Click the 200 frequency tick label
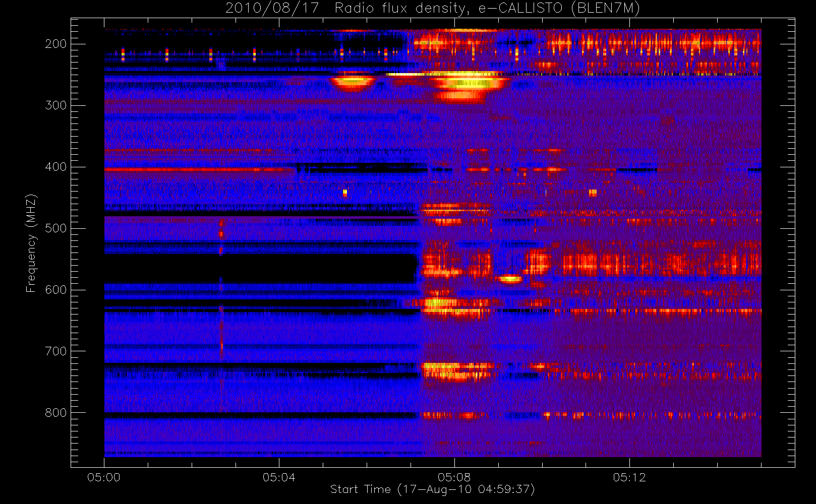 [x=55, y=44]
